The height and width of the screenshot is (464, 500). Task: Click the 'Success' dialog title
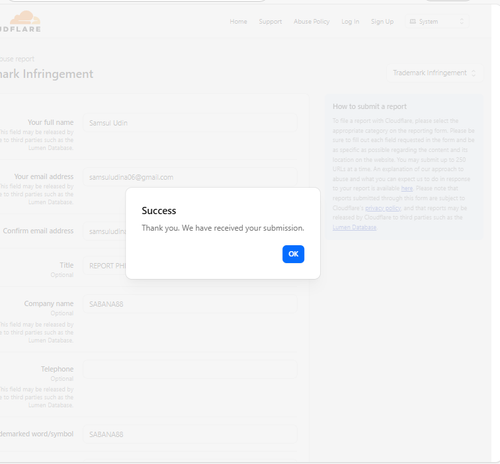click(159, 211)
